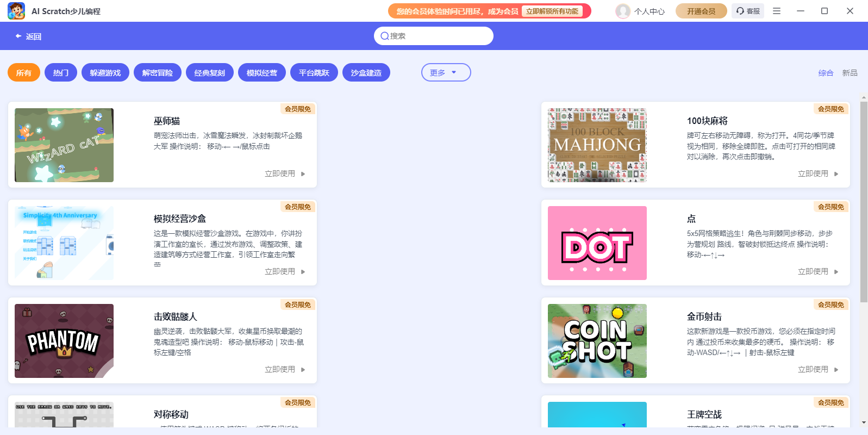Click the user avatar icon
868x435 pixels.
click(x=623, y=11)
